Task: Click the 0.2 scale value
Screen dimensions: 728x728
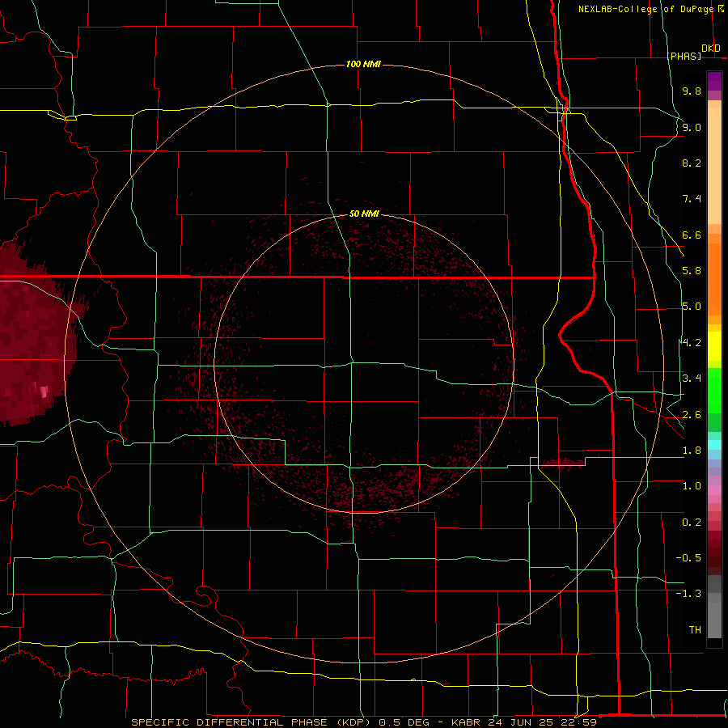Action: pos(692,523)
